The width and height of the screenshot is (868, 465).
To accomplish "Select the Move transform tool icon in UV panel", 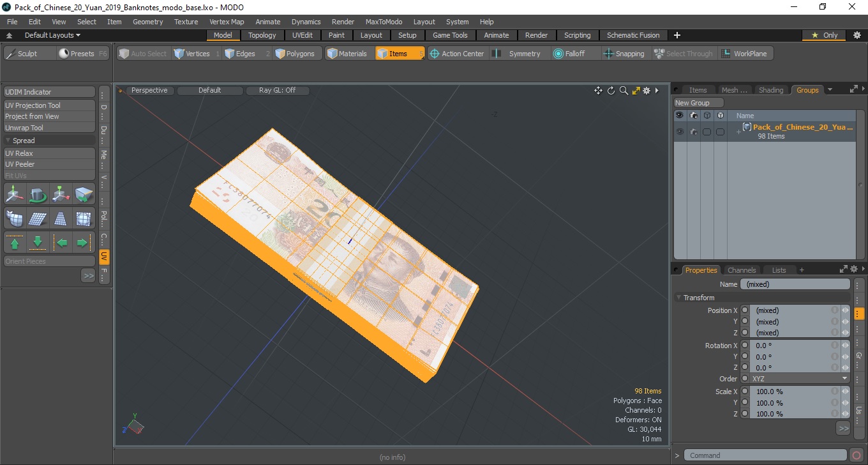I will pos(15,194).
